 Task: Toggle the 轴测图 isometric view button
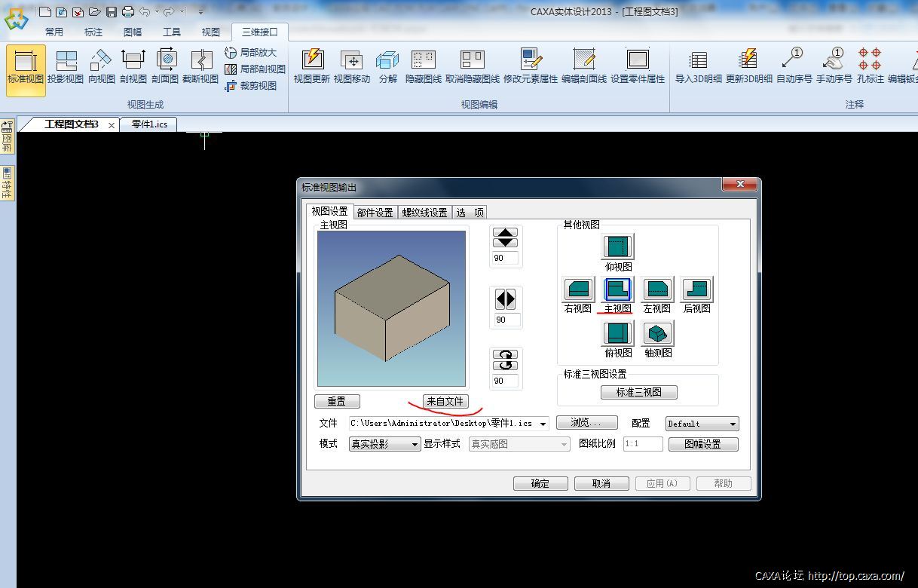click(x=658, y=332)
